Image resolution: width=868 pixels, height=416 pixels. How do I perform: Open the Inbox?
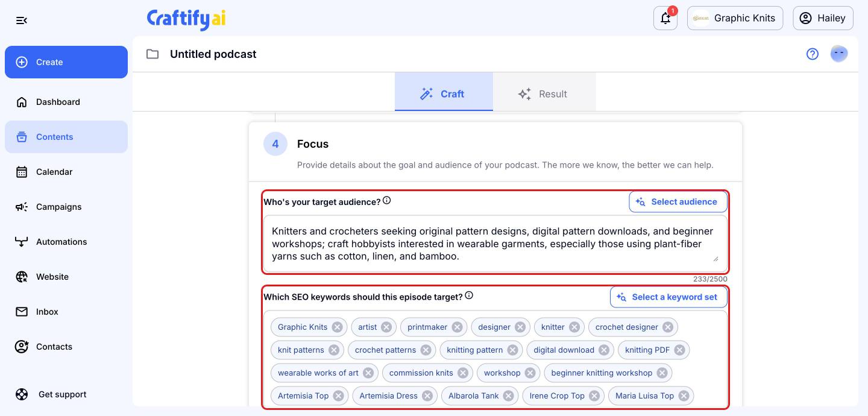tap(66, 312)
